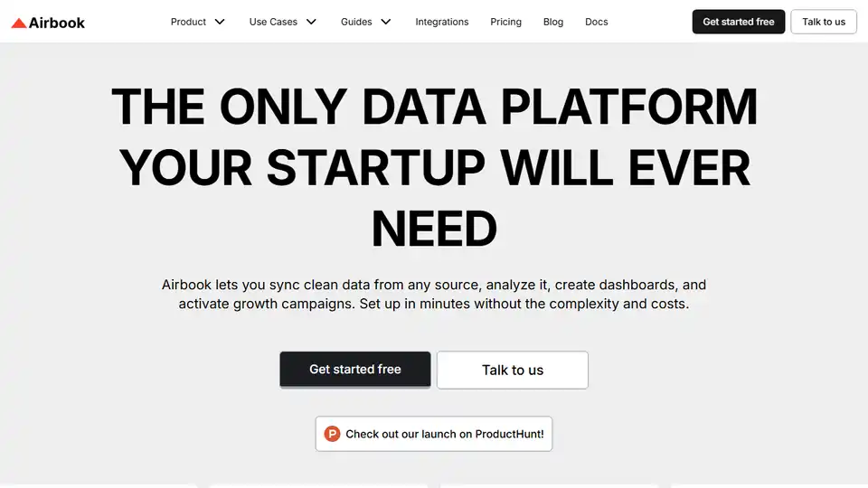Open the Check out our launch on ProductHunt text
The width and height of the screenshot is (868, 488).
click(x=445, y=434)
